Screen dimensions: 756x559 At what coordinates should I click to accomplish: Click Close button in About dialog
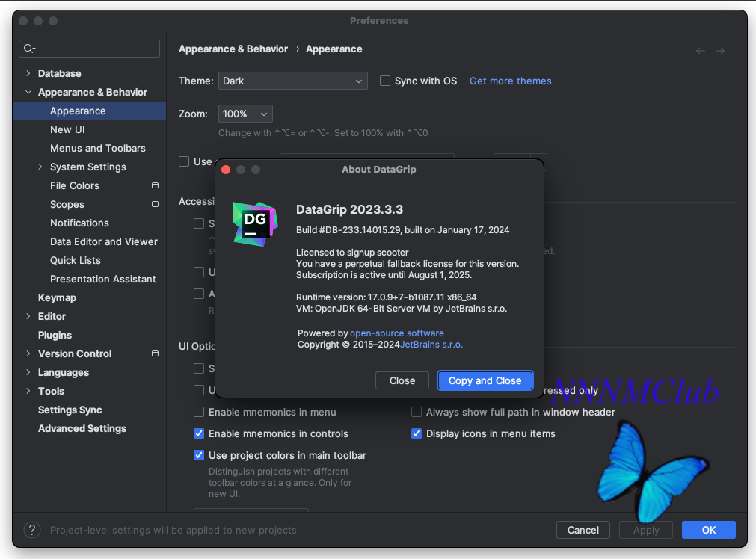pyautogui.click(x=402, y=380)
